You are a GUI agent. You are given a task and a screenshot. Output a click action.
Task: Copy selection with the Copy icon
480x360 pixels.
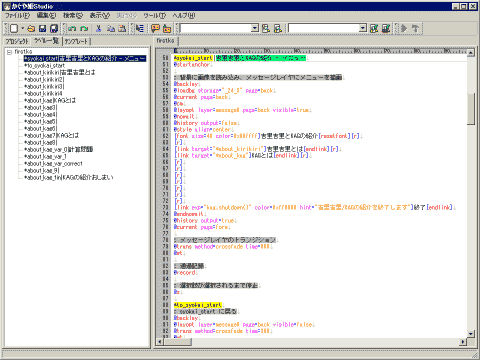pos(111,29)
